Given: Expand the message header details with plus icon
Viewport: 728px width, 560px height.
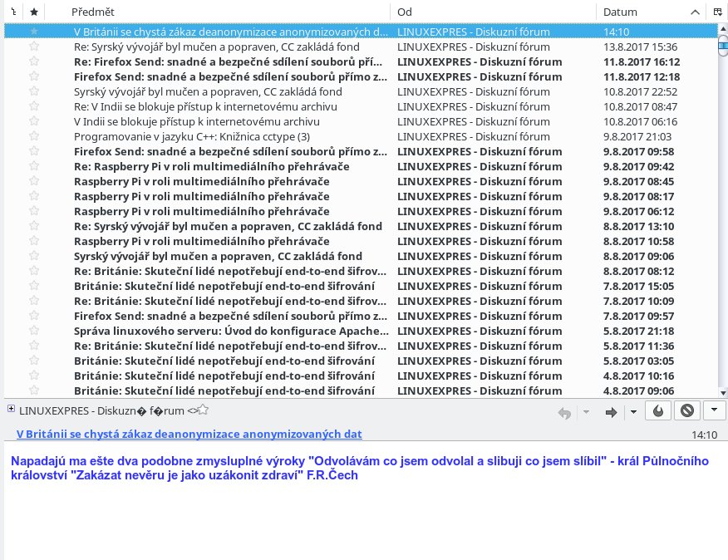Looking at the screenshot, I should 10,409.
